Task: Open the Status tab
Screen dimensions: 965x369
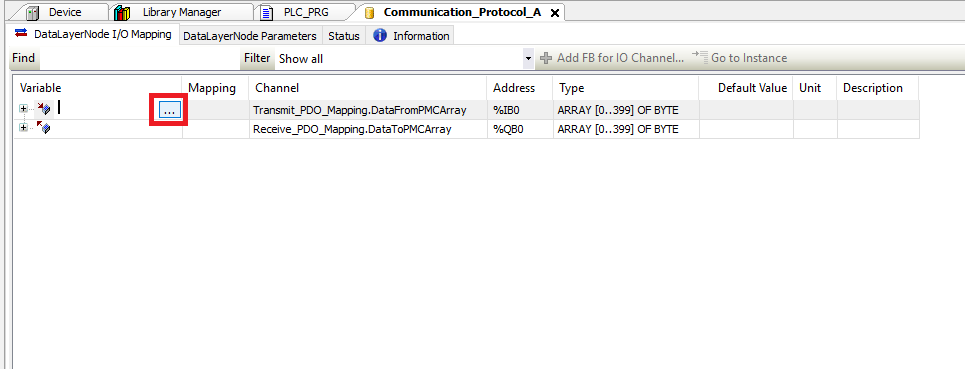Action: (343, 36)
